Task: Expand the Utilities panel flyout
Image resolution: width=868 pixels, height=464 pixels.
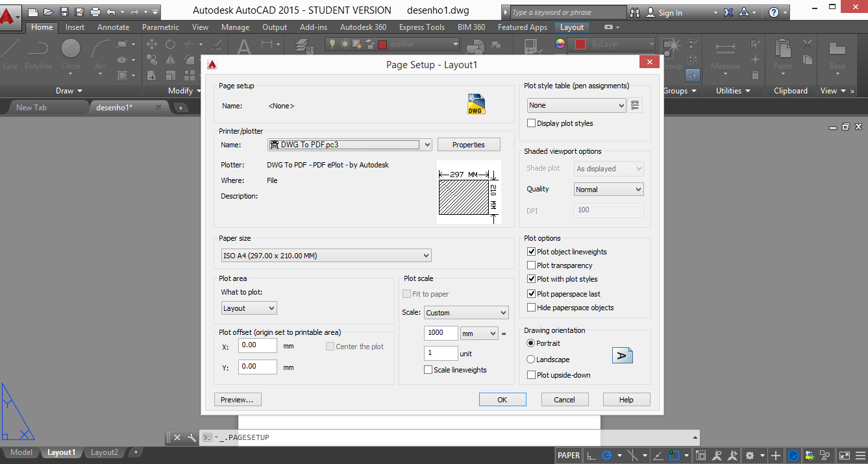Action: 733,91
